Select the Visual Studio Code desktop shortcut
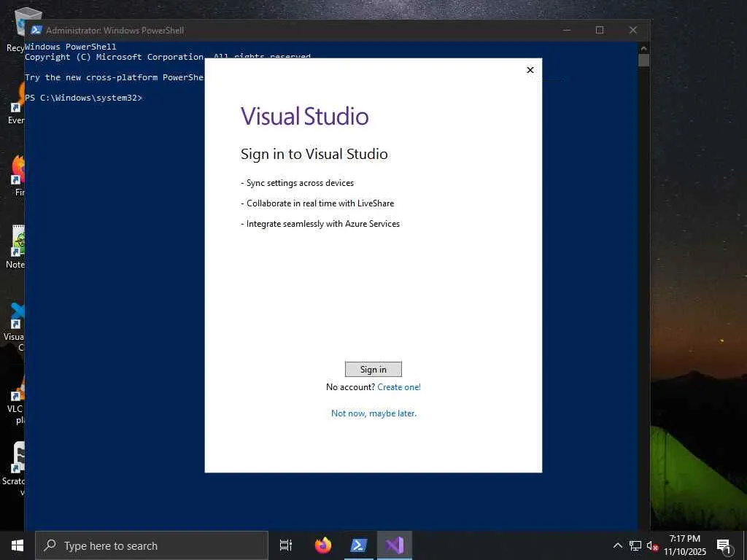Screen dimensions: 747x560 click(x=15, y=327)
